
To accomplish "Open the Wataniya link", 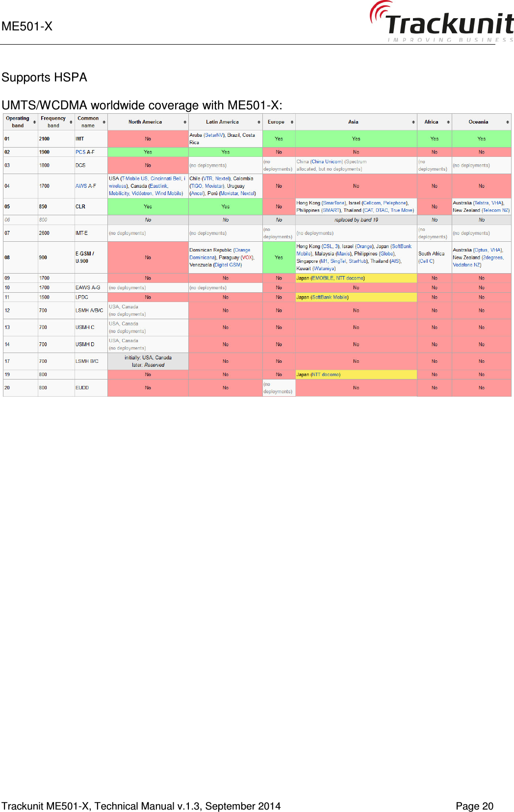I will [324, 269].
